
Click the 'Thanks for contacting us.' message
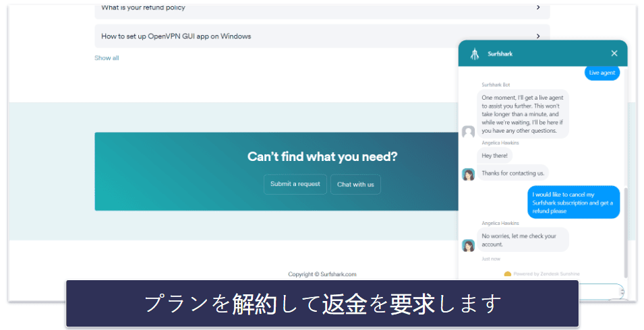pos(513,173)
